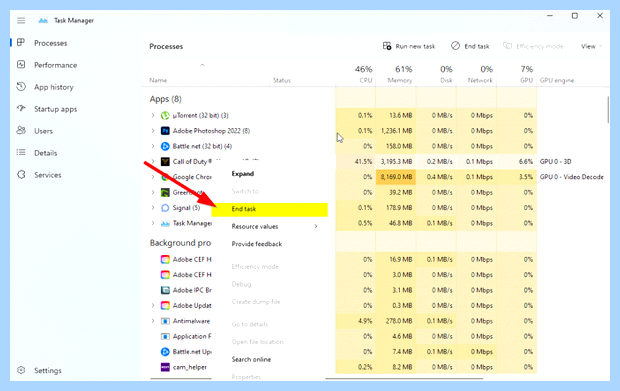Viewport: 620px width, 391px height.
Task: Select the 41.5% CPU cell
Action: click(355, 162)
